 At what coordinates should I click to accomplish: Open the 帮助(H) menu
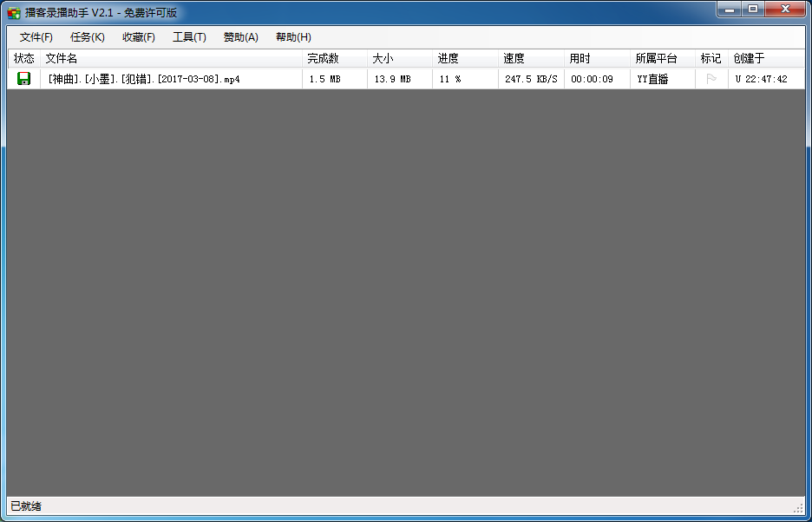click(293, 37)
